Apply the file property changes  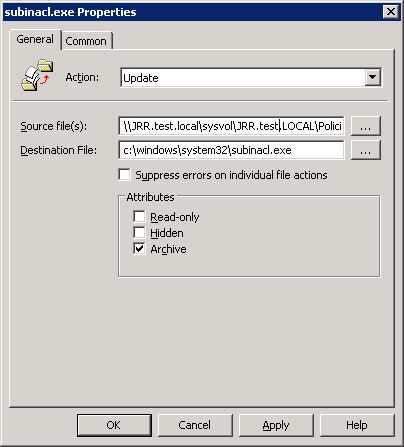(x=276, y=425)
